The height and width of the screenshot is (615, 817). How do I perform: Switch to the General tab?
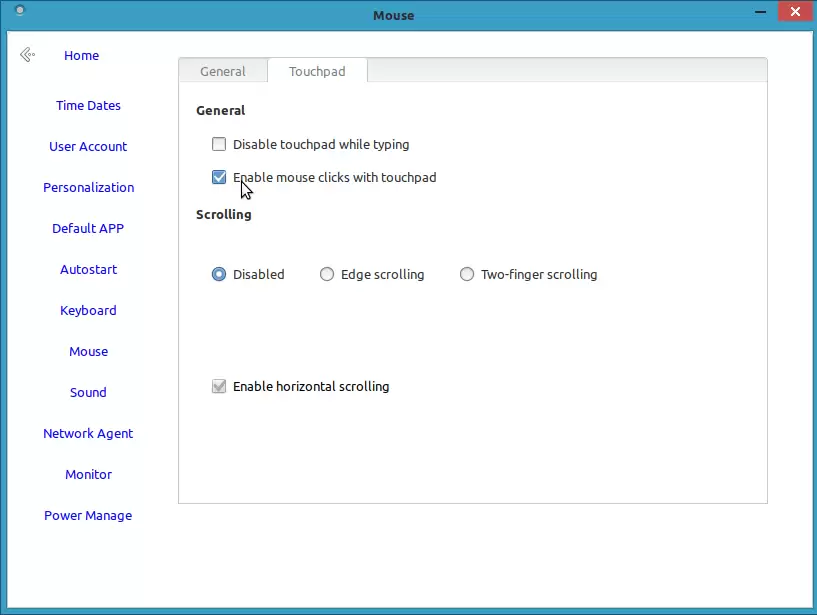[222, 71]
